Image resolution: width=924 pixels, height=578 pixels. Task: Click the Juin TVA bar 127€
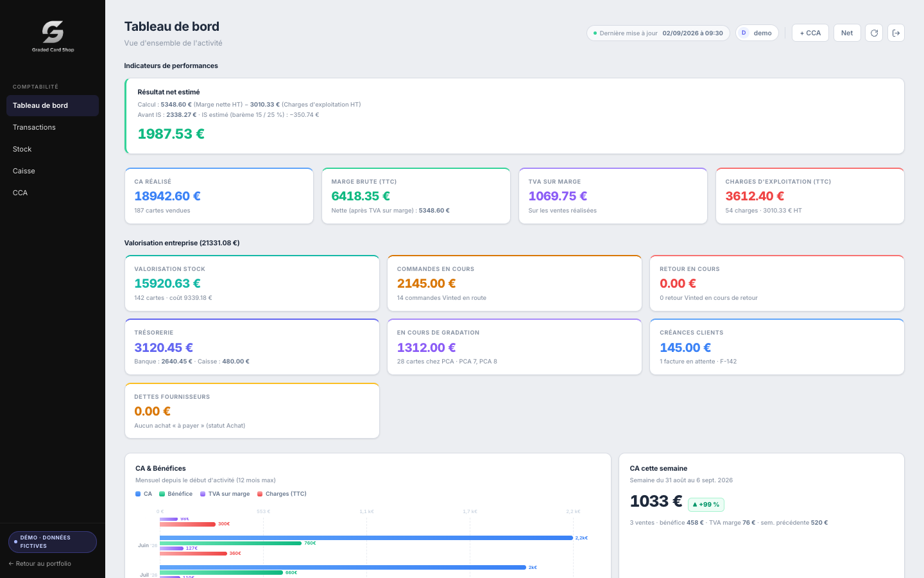171,548
